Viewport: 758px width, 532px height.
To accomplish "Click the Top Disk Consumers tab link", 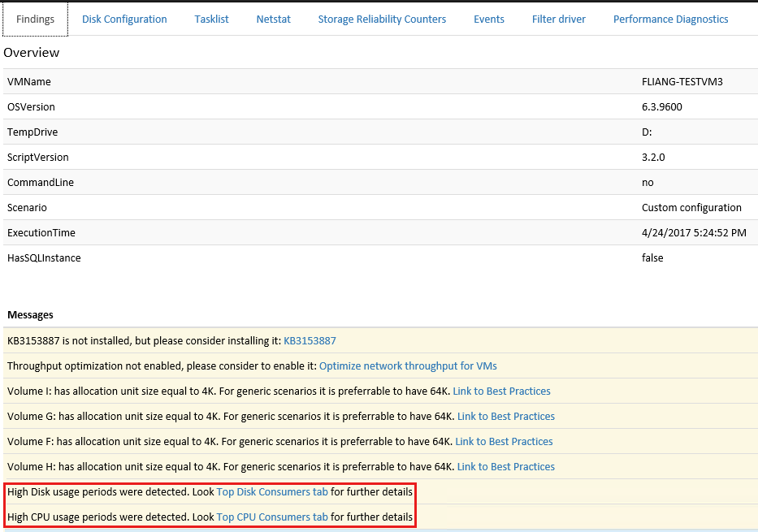I will (x=272, y=491).
